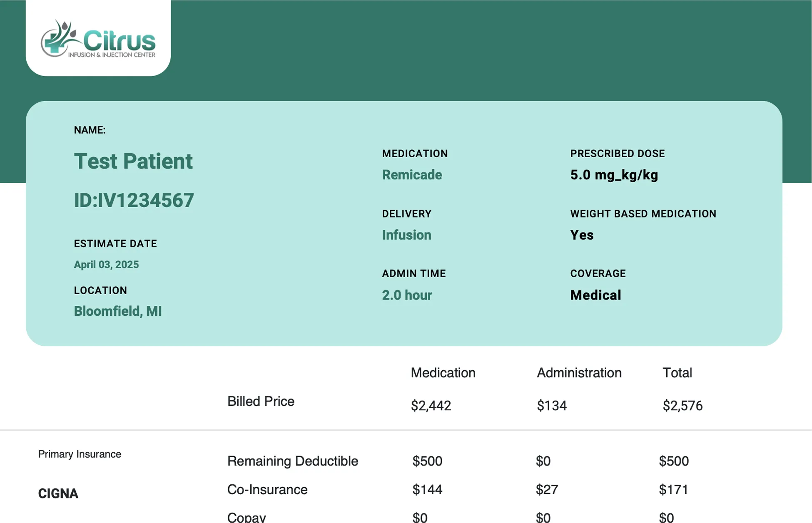Click the Remaining Deductible row label
The width and height of the screenshot is (812, 523).
(293, 461)
